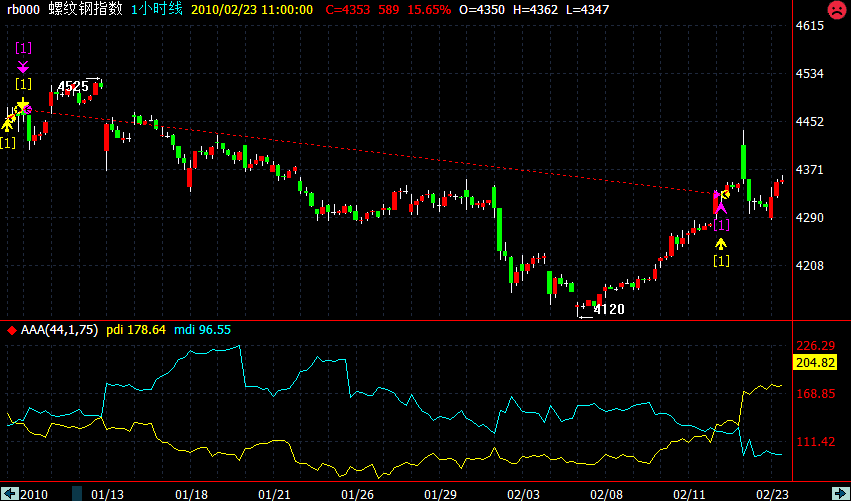Click the 螺纹钢指数 instrument name
Screen dimensions: 851x501
(x=88, y=9)
